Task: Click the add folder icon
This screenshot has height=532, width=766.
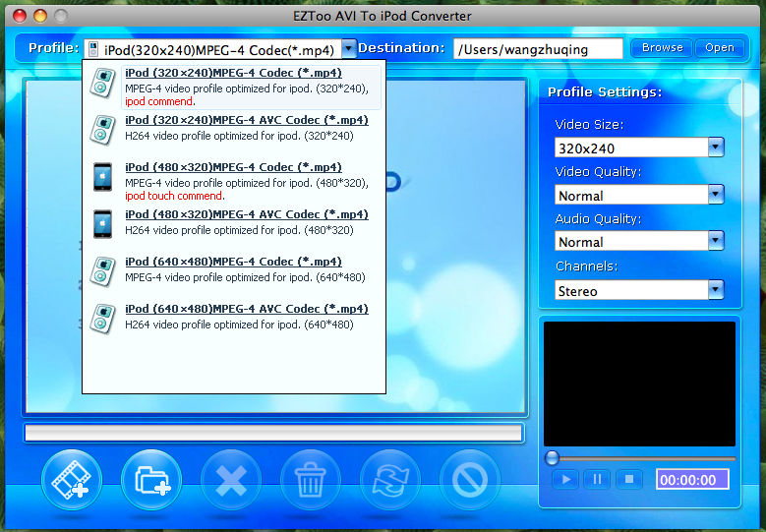Action: pos(151,480)
